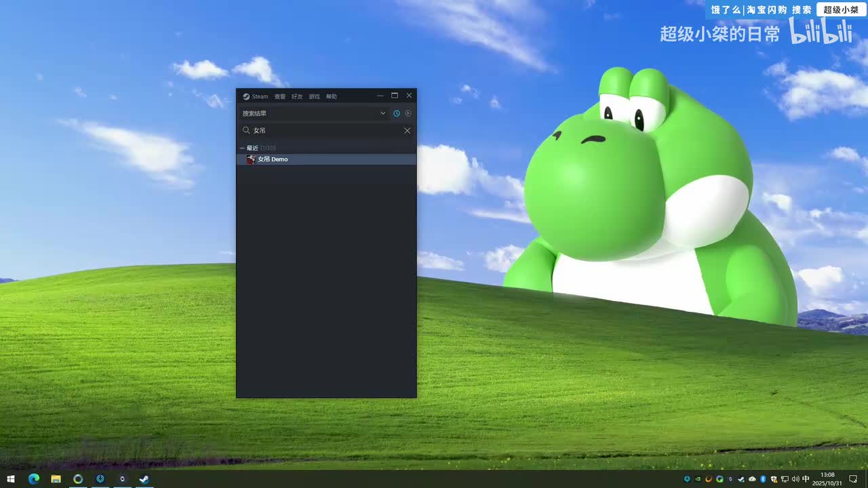Click the small white ring tray icon
This screenshot has width=868, height=488.
pyautogui.click(x=730, y=479)
